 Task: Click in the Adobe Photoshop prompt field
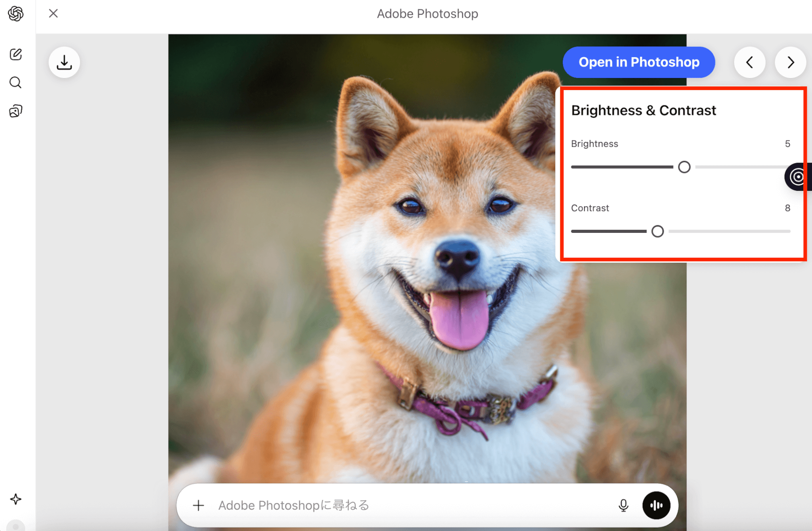(396, 505)
